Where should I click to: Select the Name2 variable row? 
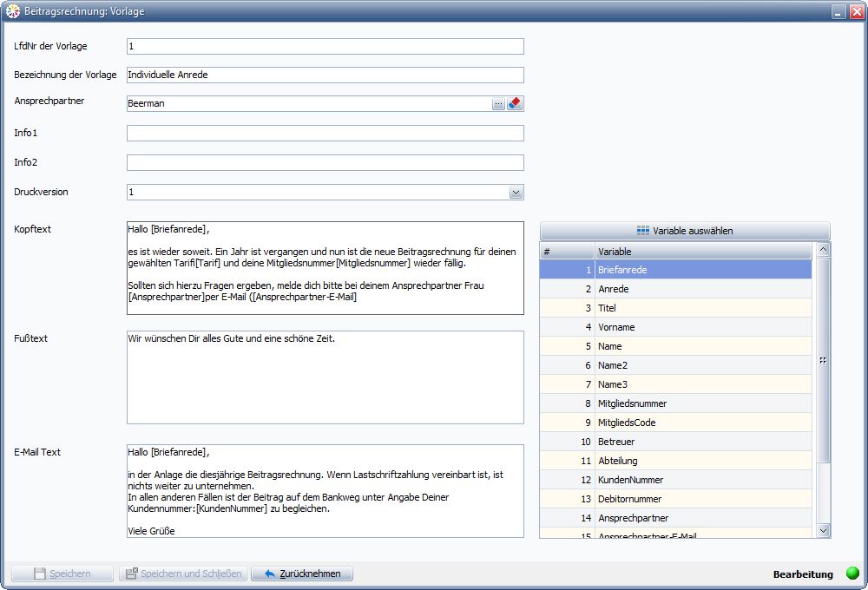tap(676, 365)
